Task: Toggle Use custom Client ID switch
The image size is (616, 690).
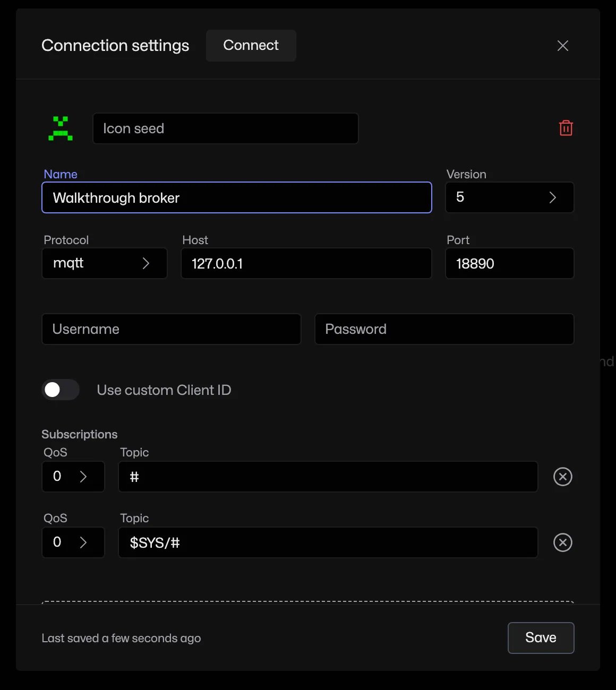Action: click(x=61, y=390)
